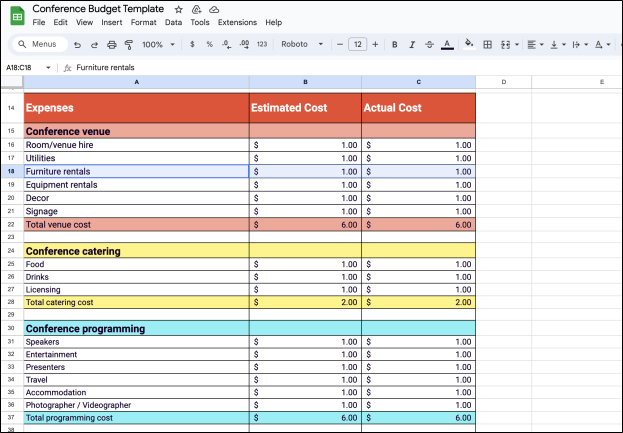
Task: Open the borders tool
Action: pyautogui.click(x=487, y=44)
